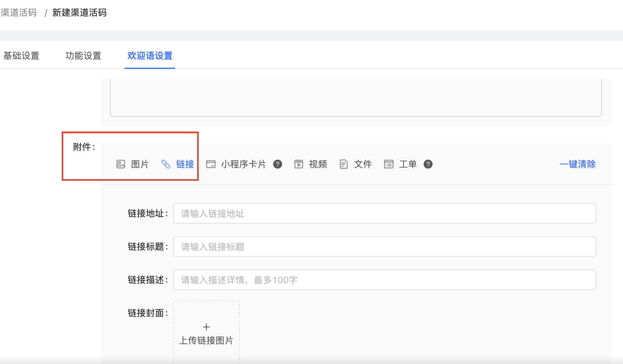
Task: Choose the 小程序卡片 attachment type label
Action: 243,164
